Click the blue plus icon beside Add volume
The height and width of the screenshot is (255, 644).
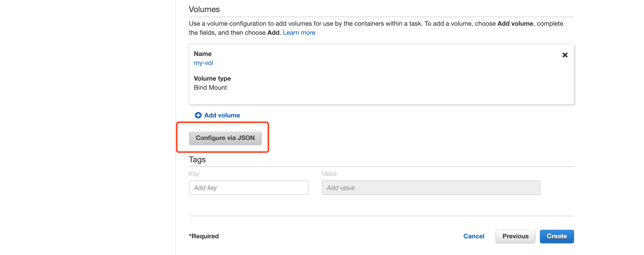click(198, 115)
